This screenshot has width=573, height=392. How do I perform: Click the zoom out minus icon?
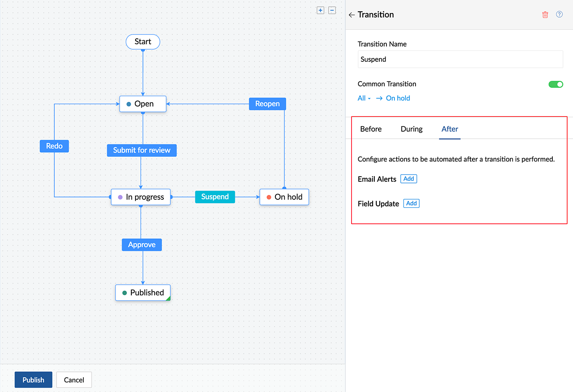click(x=332, y=11)
